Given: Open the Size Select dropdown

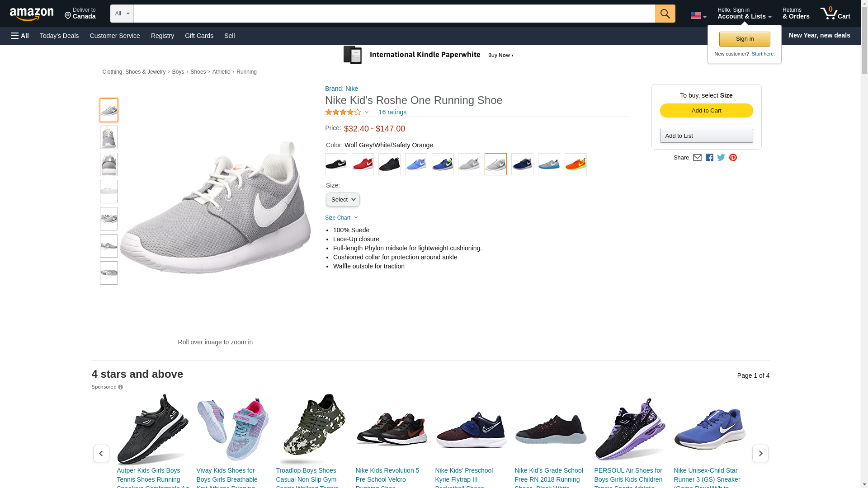Looking at the screenshot, I should click(343, 200).
